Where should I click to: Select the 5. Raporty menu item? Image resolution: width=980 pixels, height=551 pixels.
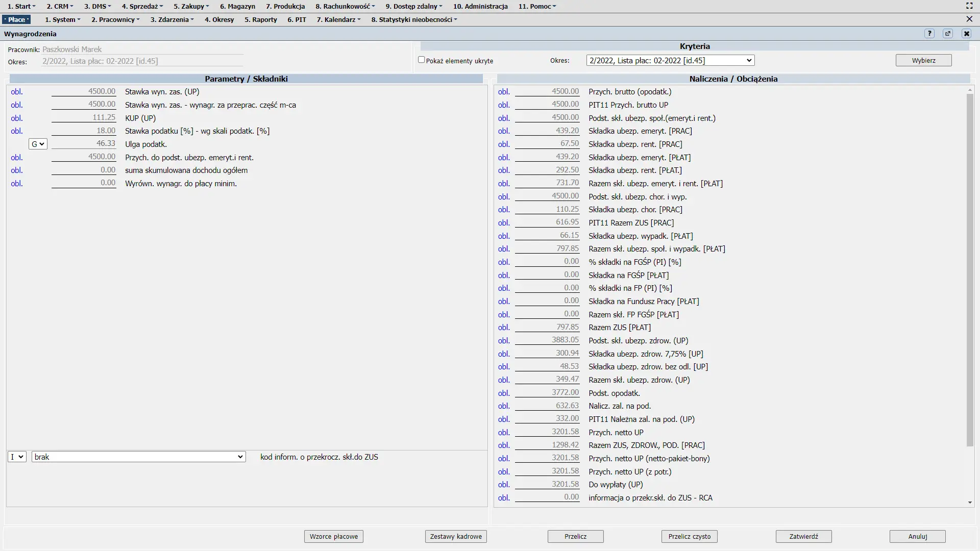[x=260, y=19]
